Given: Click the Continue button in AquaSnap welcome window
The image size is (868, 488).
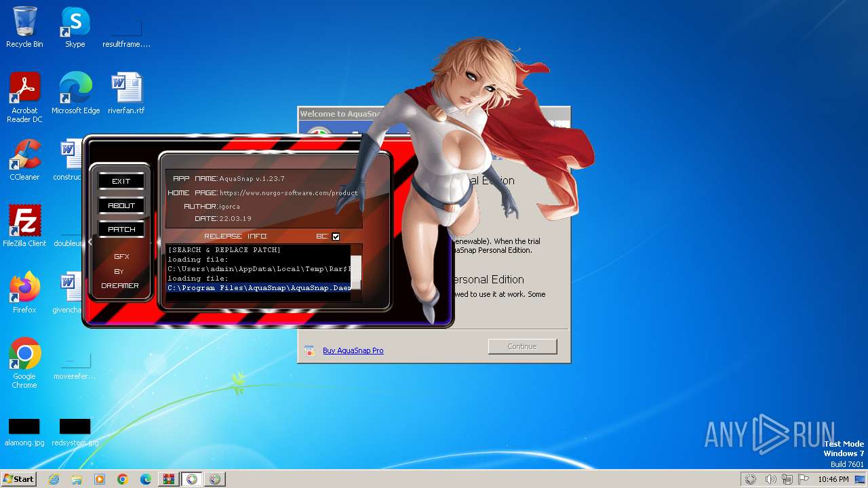Looking at the screenshot, I should click(x=522, y=346).
